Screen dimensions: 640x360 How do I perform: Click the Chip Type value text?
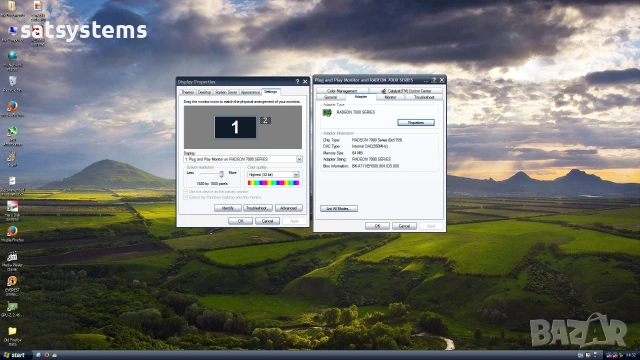(377, 140)
